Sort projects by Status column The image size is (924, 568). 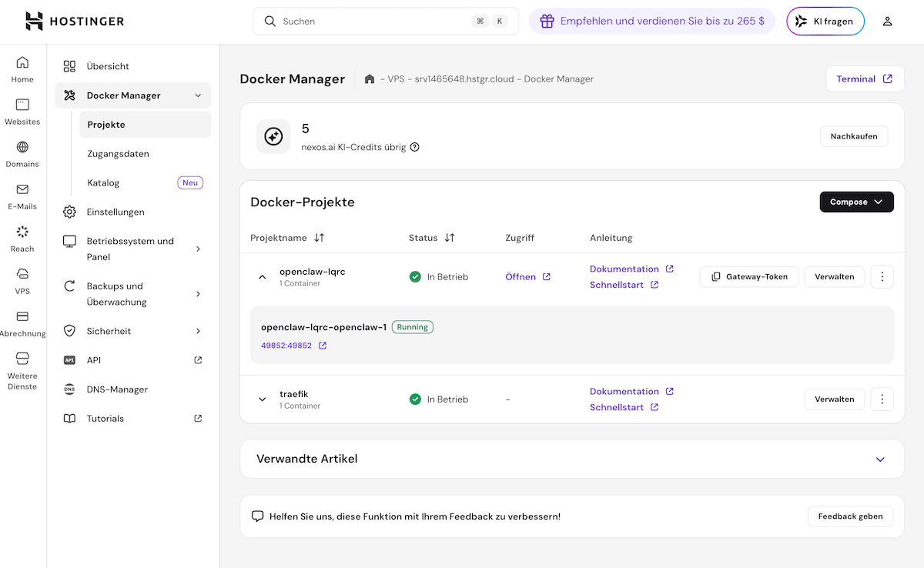[x=450, y=238]
